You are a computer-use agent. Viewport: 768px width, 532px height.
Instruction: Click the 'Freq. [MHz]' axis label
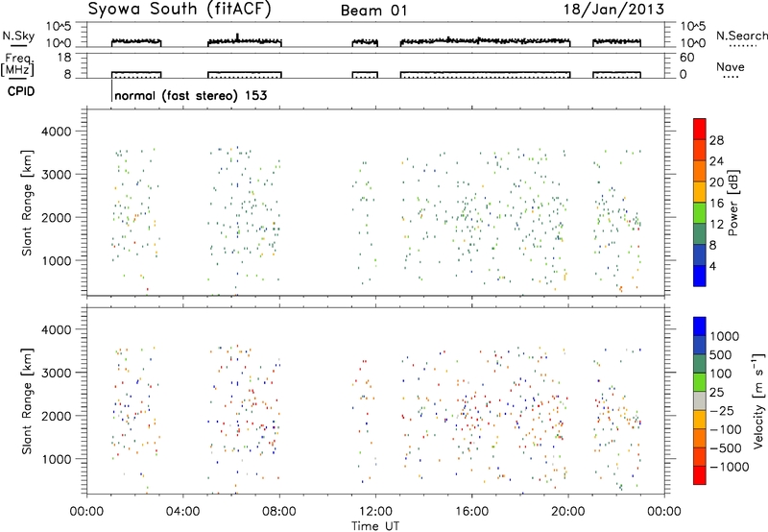click(x=17, y=65)
